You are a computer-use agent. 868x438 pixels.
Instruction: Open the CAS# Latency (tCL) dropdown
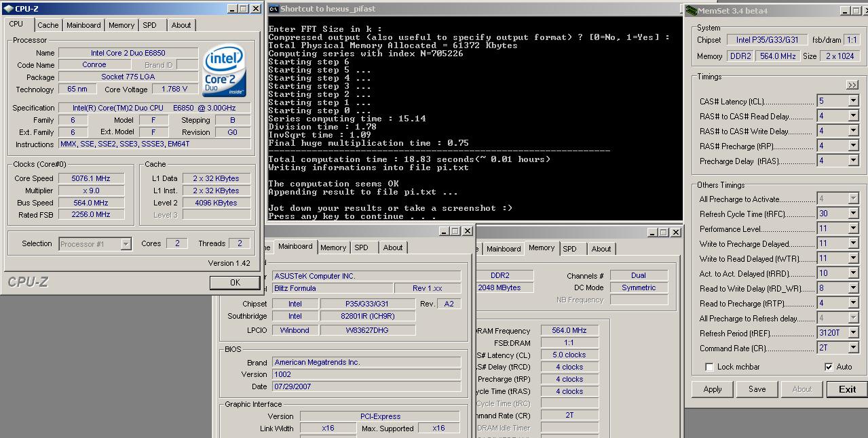tap(853, 101)
